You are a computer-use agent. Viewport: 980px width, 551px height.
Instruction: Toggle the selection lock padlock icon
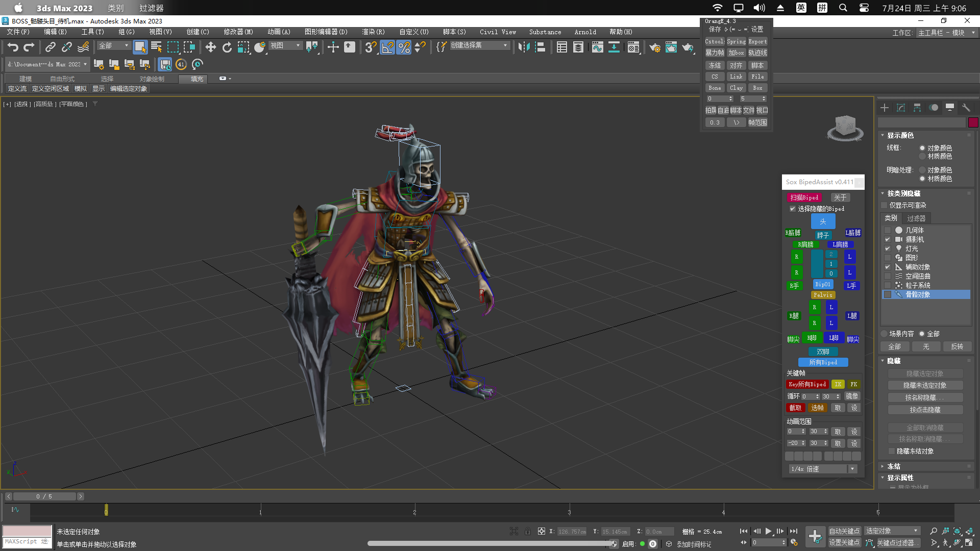pyautogui.click(x=528, y=531)
